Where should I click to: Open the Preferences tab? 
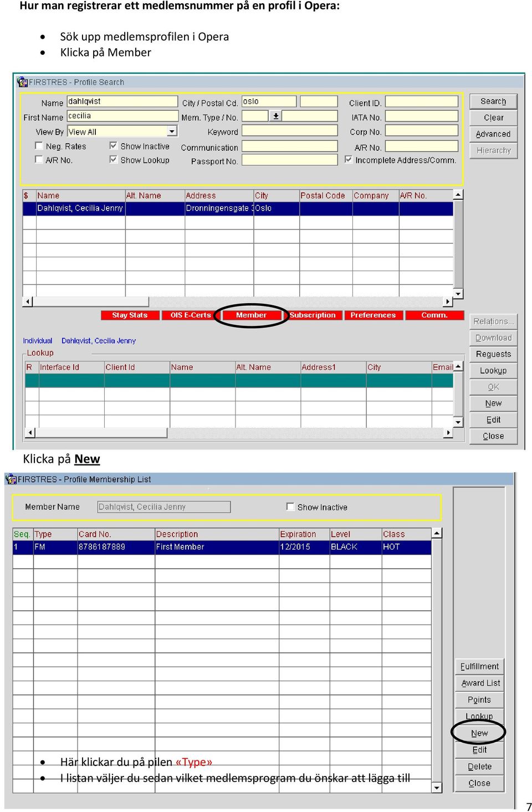[373, 315]
